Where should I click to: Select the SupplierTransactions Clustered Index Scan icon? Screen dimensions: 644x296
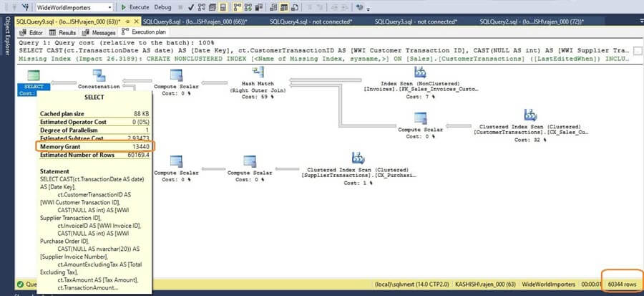click(x=357, y=158)
